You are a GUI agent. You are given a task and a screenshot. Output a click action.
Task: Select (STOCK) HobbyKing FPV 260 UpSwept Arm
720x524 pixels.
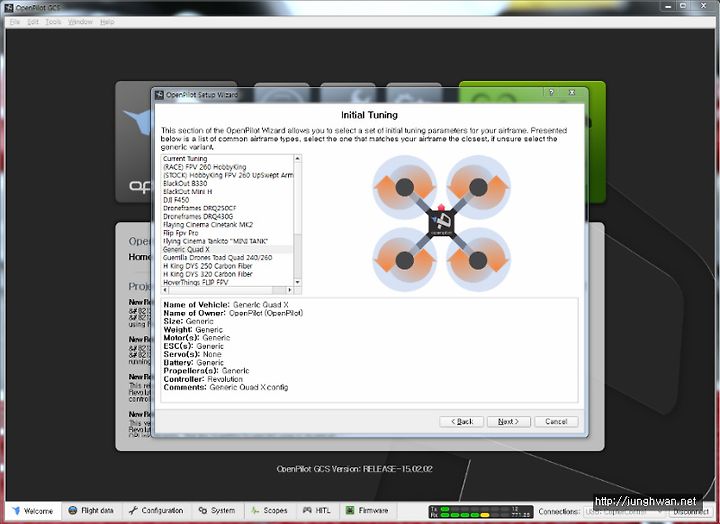pyautogui.click(x=228, y=175)
